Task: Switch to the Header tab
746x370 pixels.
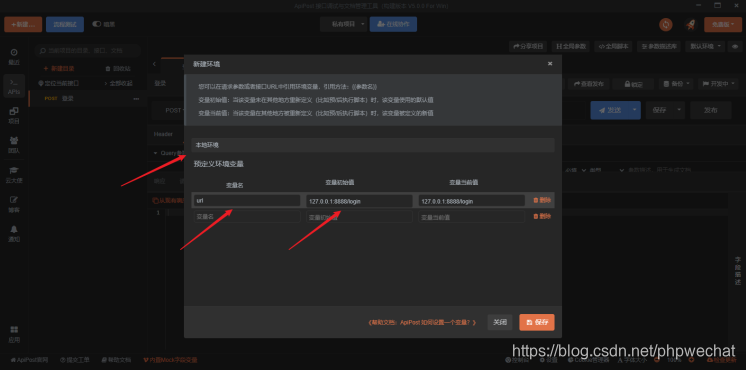Action: click(163, 134)
